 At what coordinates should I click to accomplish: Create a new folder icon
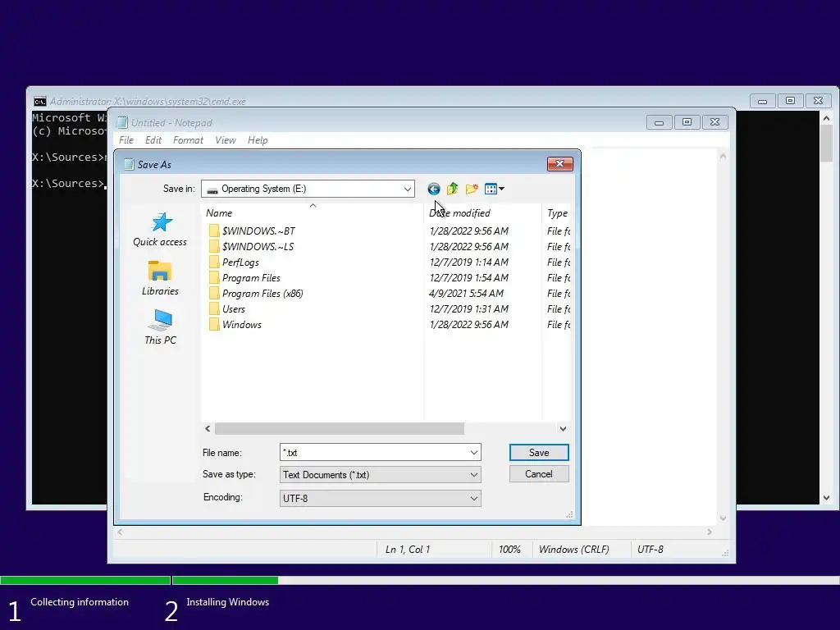pos(472,189)
